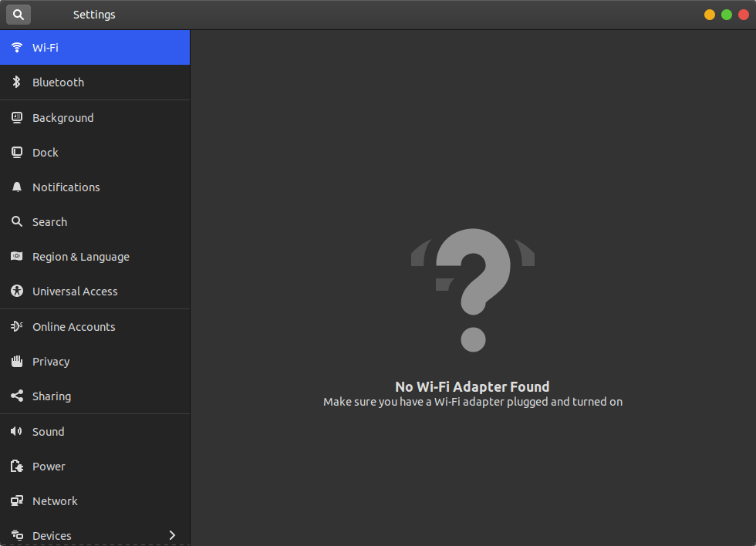Maximize window with the green button
This screenshot has width=756, height=546.
tap(727, 15)
